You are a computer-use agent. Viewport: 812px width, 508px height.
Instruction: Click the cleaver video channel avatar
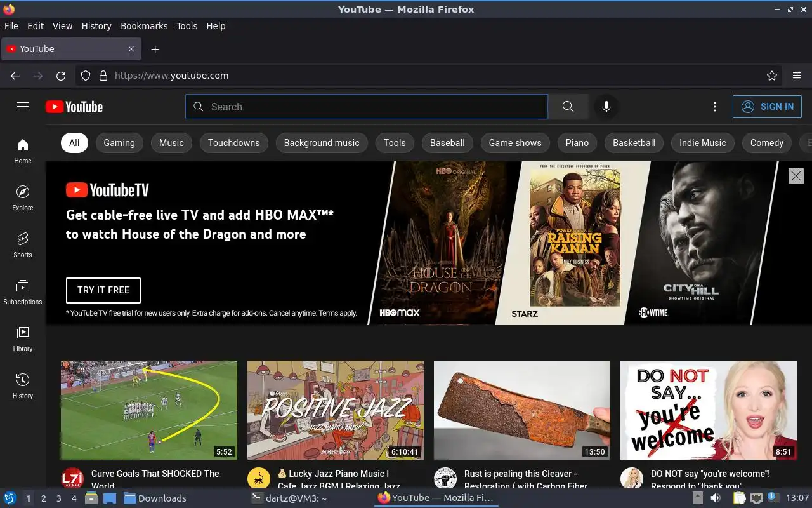(x=445, y=479)
